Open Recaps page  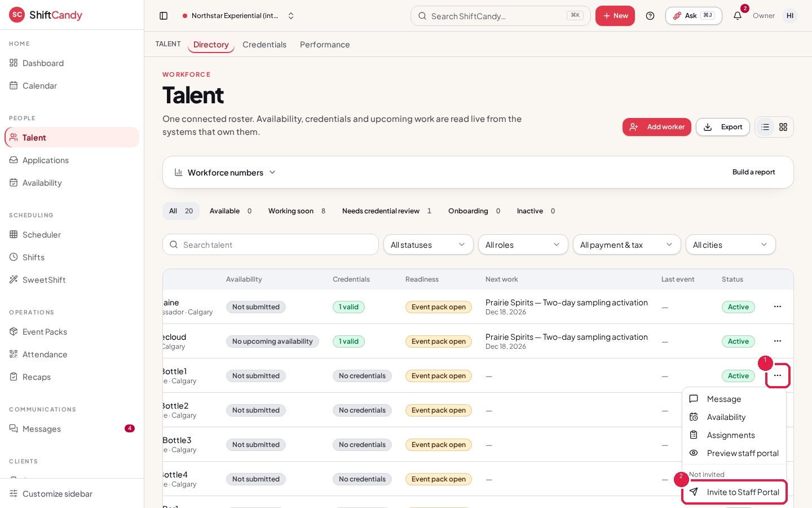point(72,377)
